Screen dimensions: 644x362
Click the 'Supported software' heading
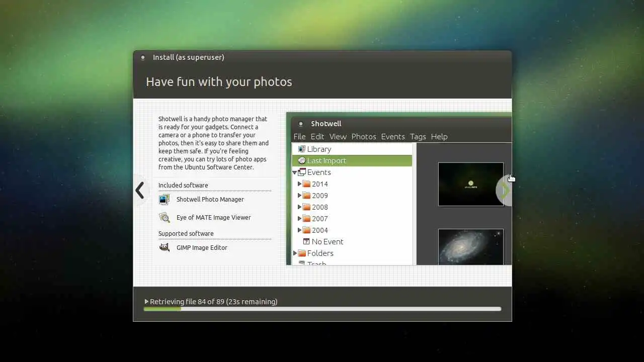[x=186, y=234]
